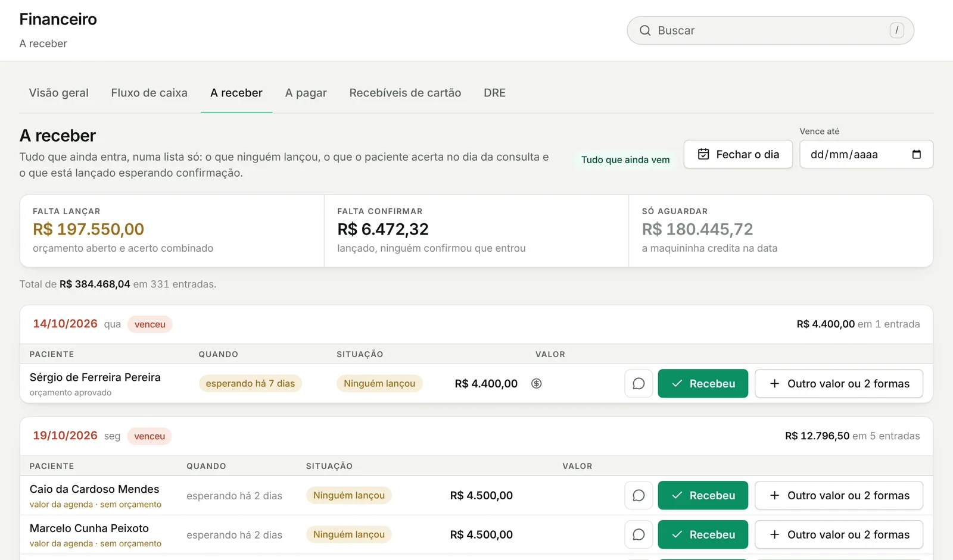Select the A receber tab
The width and height of the screenshot is (953, 560).
tap(236, 93)
